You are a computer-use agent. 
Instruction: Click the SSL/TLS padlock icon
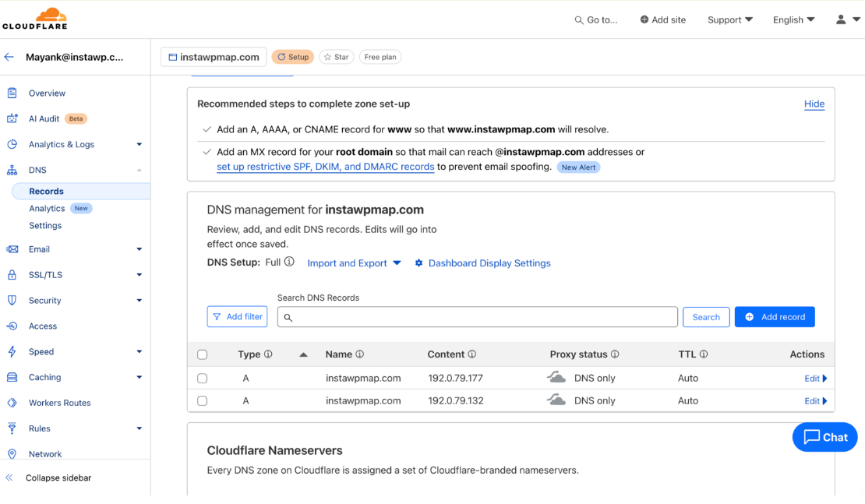[x=12, y=275]
